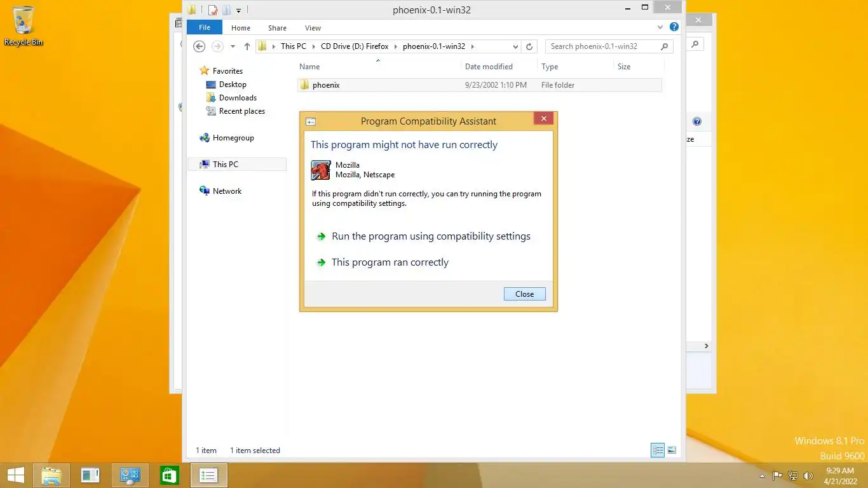Maximize the phoenix-0.1-win32 window
This screenshot has width=868, height=488.
click(x=645, y=8)
